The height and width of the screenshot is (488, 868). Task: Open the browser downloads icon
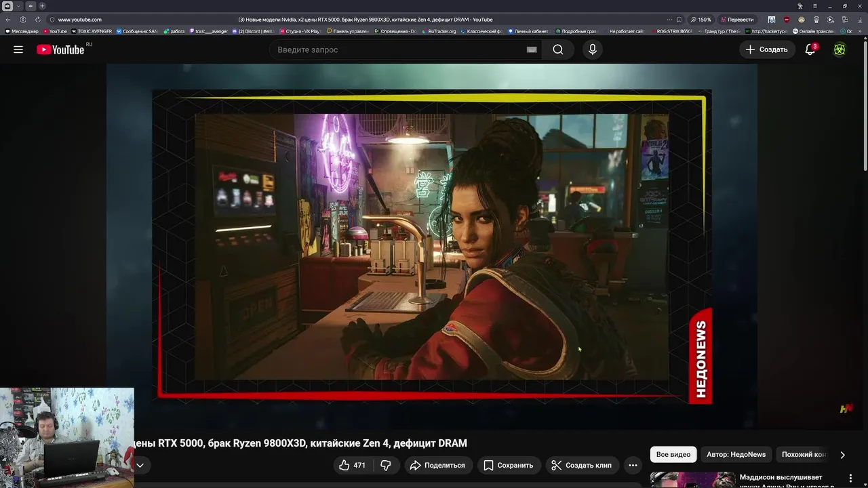[859, 20]
